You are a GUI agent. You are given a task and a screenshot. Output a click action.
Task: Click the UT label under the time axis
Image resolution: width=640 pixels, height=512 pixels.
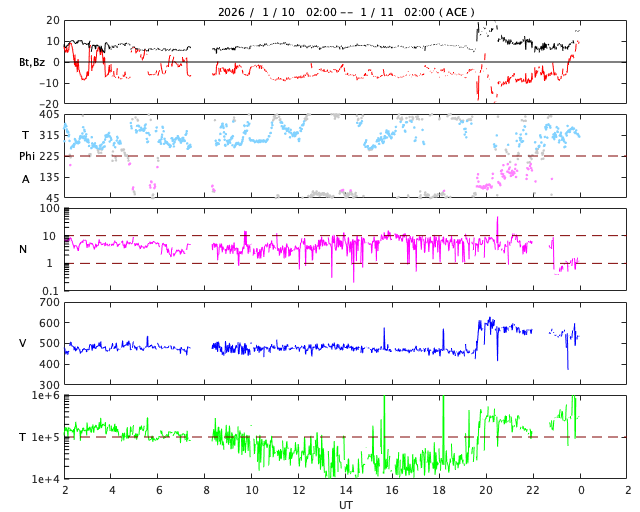(345, 505)
